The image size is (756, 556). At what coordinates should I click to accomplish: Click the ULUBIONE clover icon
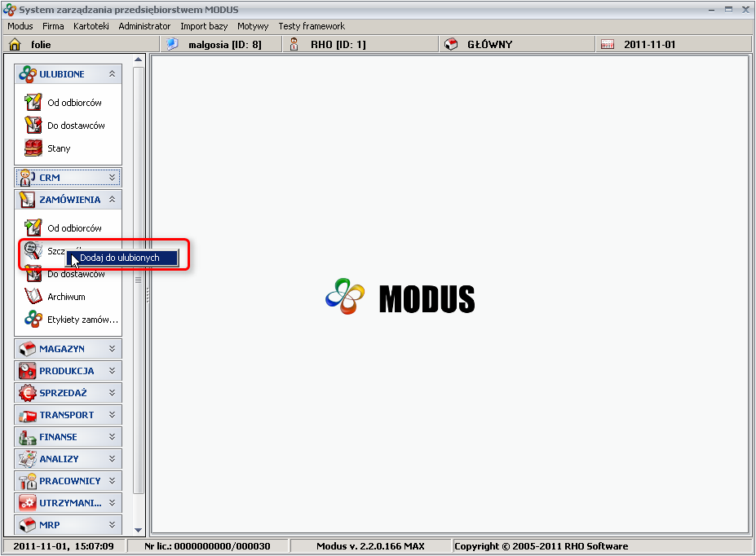click(x=27, y=74)
